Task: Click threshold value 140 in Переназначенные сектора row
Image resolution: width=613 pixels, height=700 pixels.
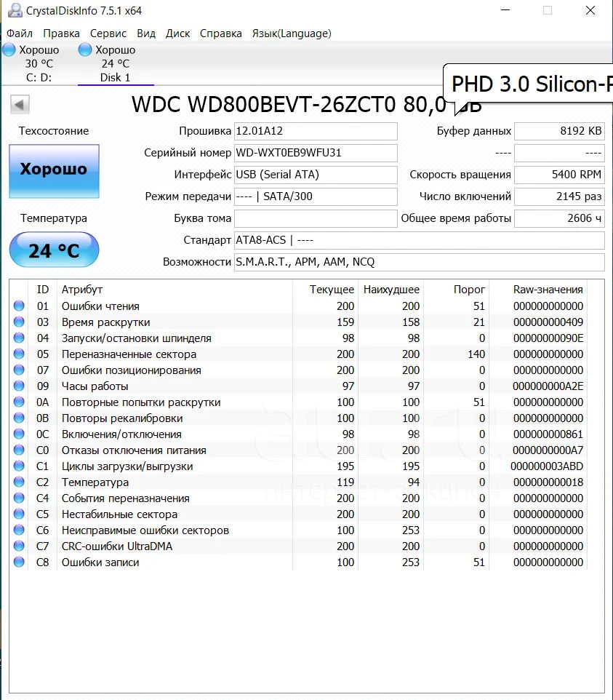Action: (476, 354)
